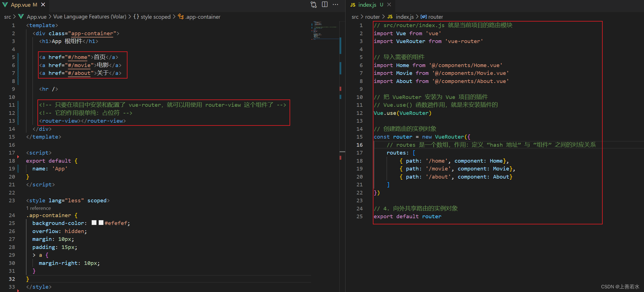Click '@/components/About.vue' import path
The width and height of the screenshot is (644, 292).
pos(470,81)
